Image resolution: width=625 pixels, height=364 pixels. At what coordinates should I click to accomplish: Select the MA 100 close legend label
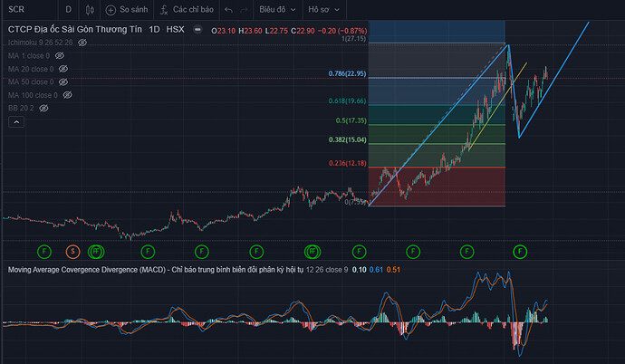[33, 95]
